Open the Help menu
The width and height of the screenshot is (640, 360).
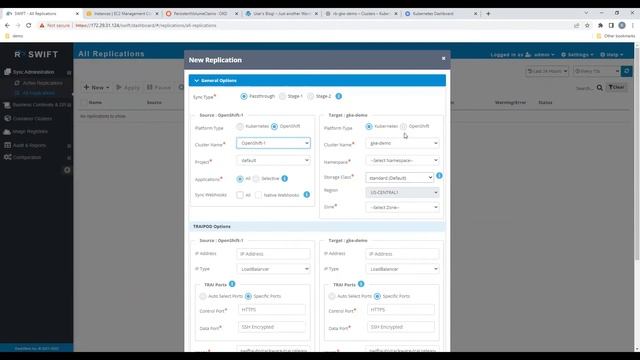[x=611, y=55]
